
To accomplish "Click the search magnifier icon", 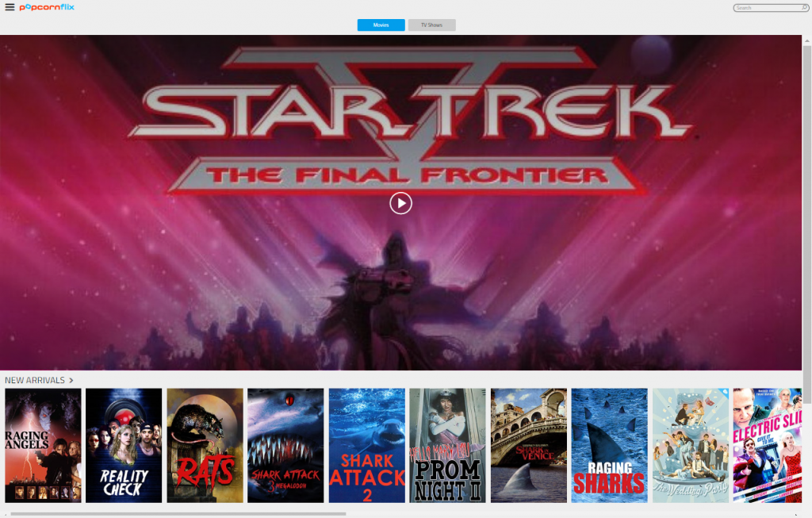I will pos(804,8).
